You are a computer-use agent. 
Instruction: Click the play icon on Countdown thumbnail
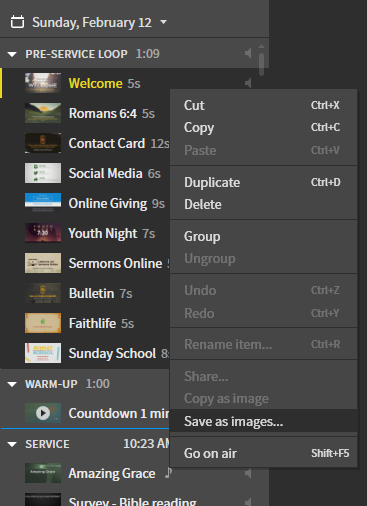(x=43, y=413)
